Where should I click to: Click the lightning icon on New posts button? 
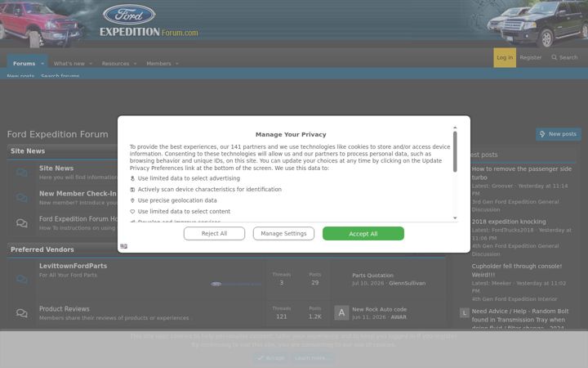coord(542,134)
